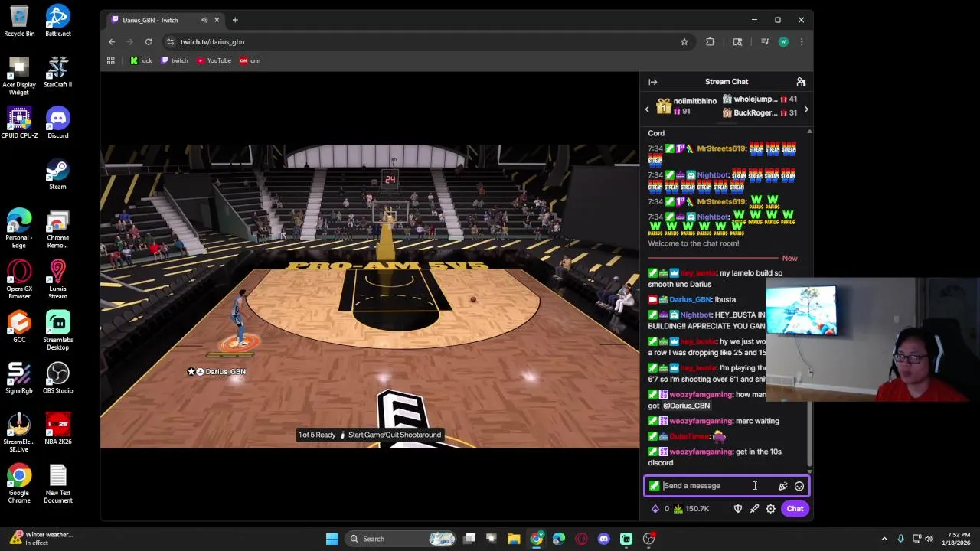Open the Recycle Bin
This screenshot has height=551, width=980.
[19, 21]
